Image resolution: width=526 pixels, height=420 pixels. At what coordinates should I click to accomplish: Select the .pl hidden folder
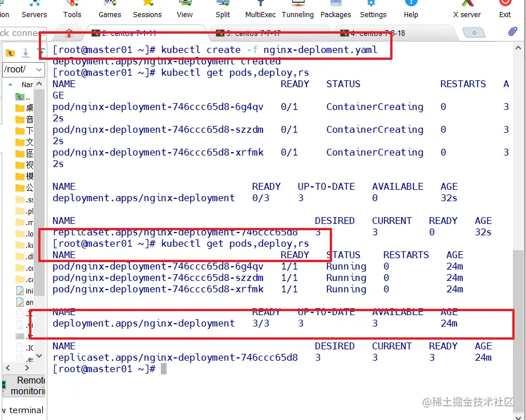click(25, 211)
